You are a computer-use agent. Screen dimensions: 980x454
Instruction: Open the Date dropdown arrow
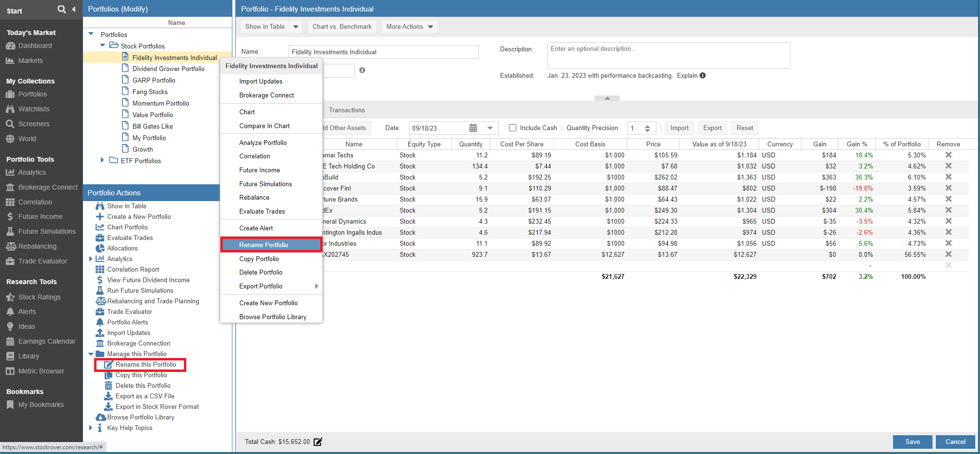(490, 128)
